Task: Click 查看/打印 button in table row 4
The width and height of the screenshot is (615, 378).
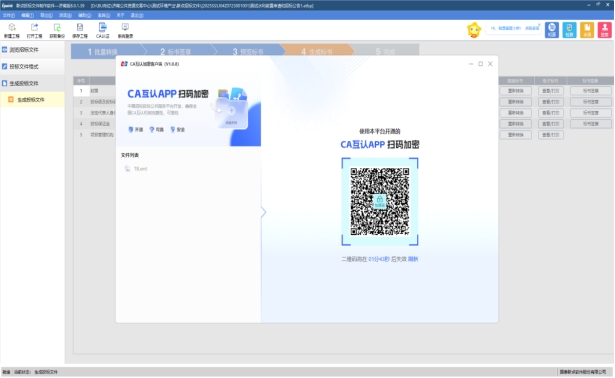Action: point(551,124)
